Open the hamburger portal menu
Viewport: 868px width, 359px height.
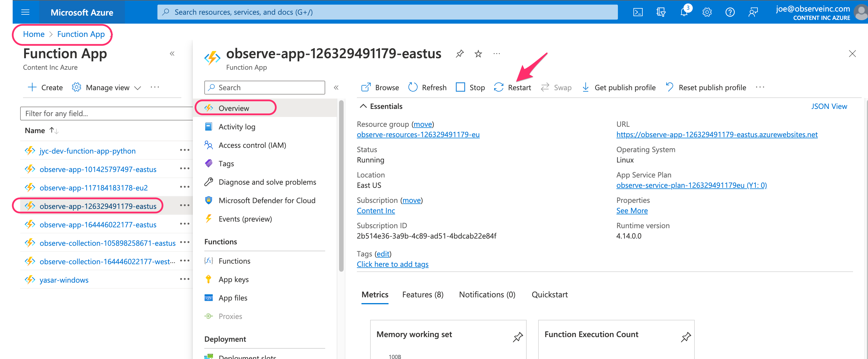coord(25,12)
